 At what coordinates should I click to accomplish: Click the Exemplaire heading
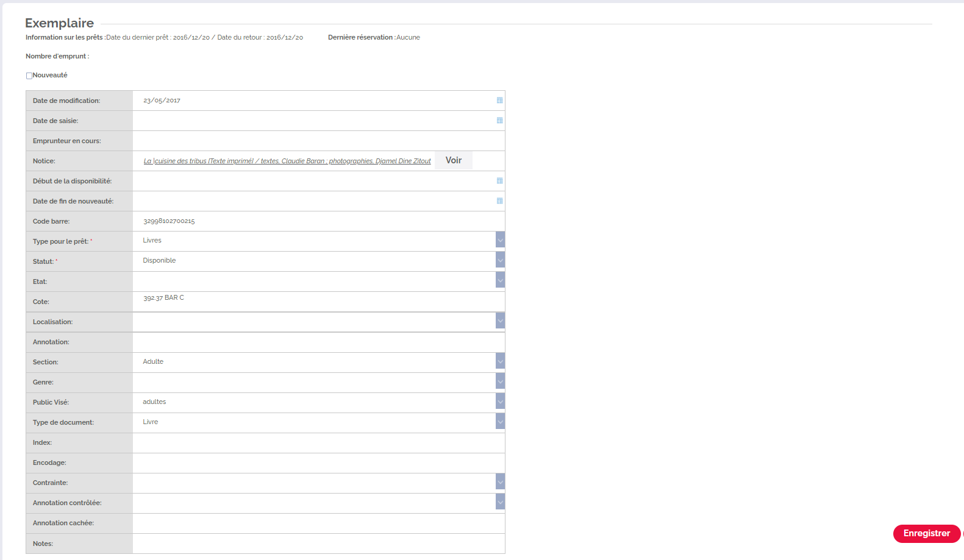pyautogui.click(x=59, y=23)
